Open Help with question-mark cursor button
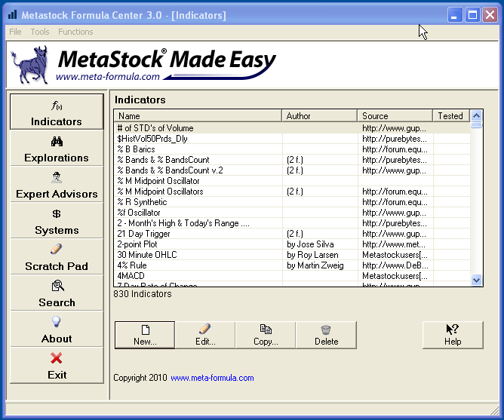 (453, 335)
